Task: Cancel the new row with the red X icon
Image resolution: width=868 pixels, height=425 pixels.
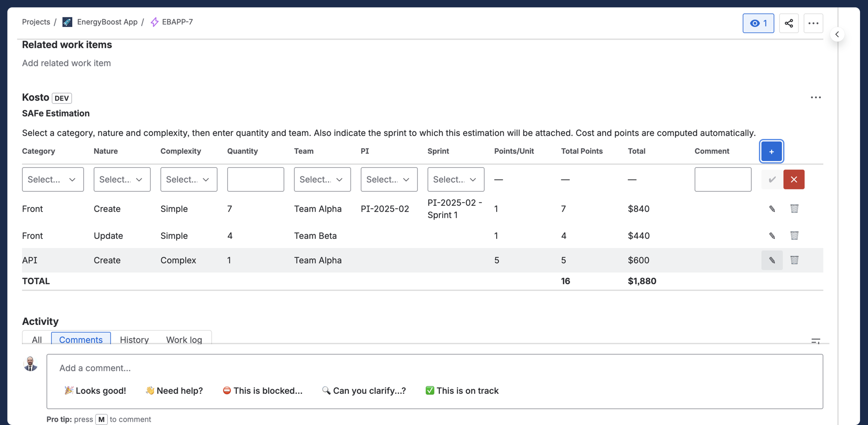Action: click(x=794, y=179)
